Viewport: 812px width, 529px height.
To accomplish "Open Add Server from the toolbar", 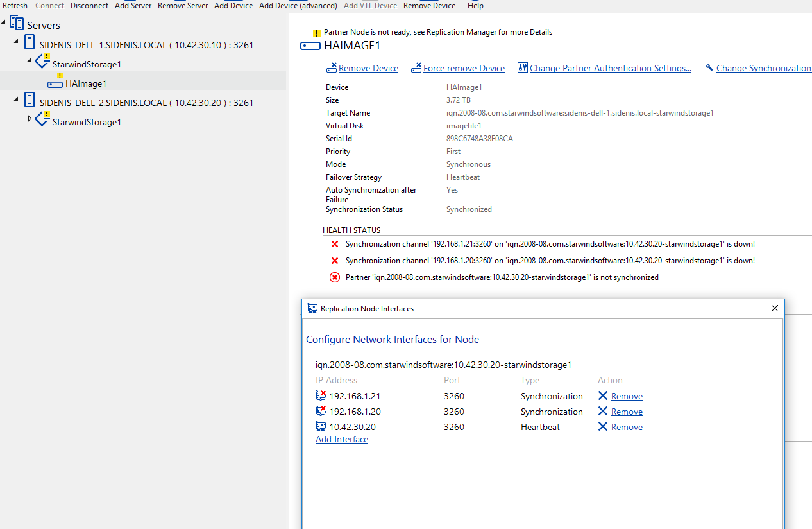I will pyautogui.click(x=133, y=6).
